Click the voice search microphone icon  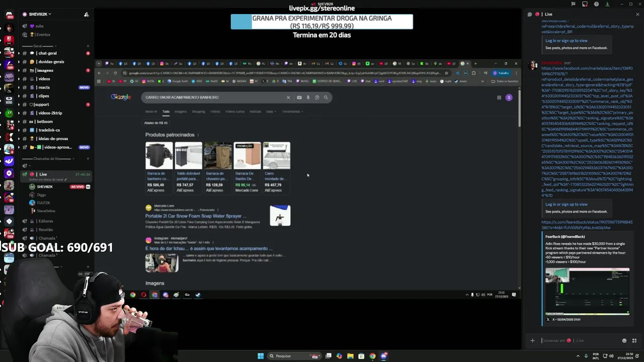coord(308,98)
